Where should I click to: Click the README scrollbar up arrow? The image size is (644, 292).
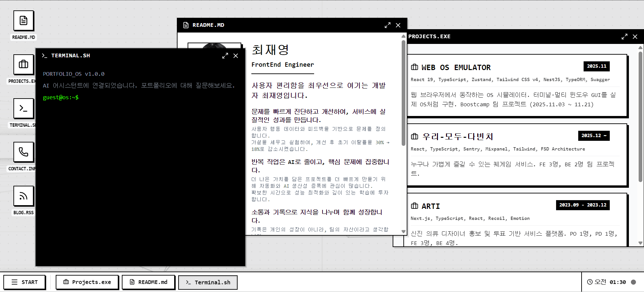click(x=403, y=36)
